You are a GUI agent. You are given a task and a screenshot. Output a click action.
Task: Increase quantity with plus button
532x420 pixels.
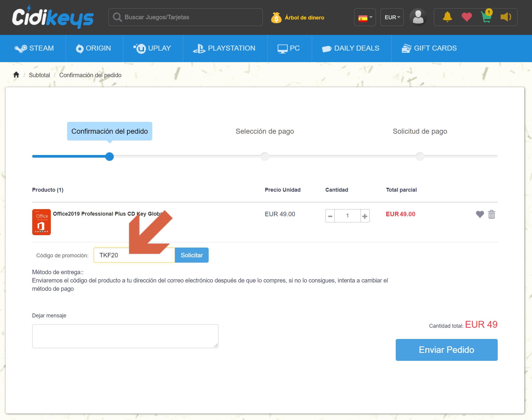pyautogui.click(x=365, y=216)
